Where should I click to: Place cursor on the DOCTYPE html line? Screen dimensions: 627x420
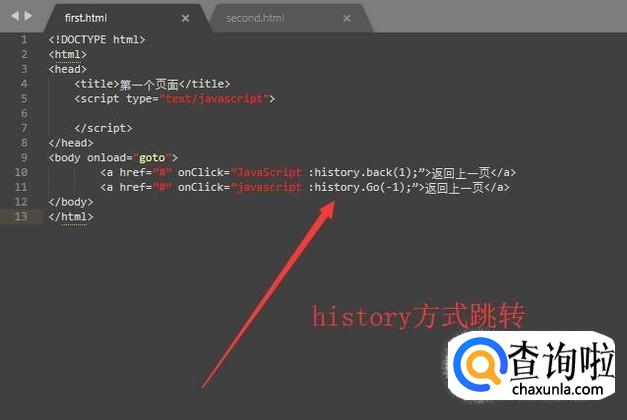click(x=97, y=39)
